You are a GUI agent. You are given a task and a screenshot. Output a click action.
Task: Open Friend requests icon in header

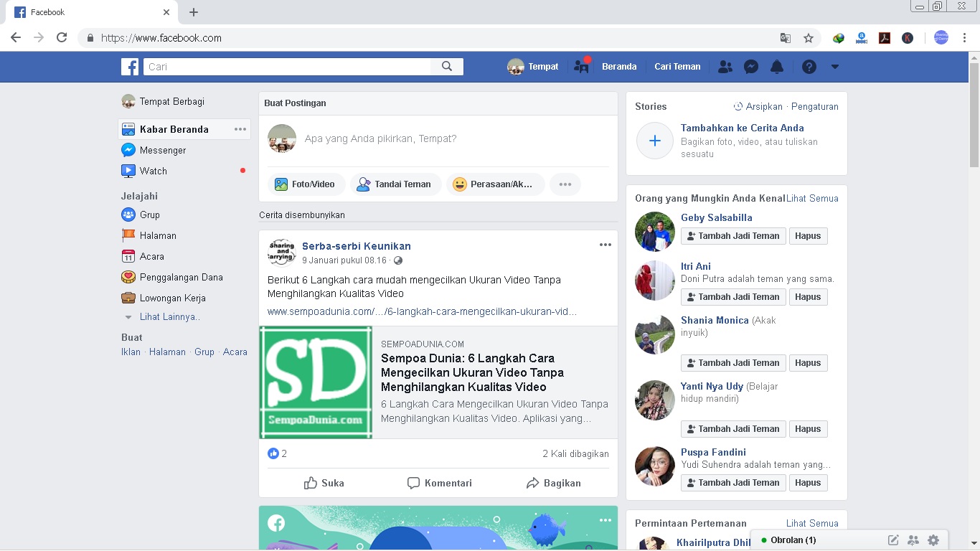(x=725, y=67)
